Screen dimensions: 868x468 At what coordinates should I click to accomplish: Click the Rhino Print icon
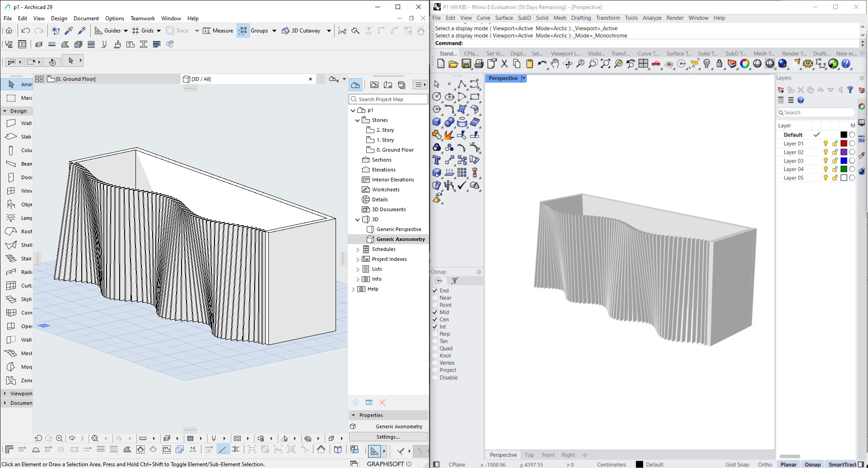point(479,64)
